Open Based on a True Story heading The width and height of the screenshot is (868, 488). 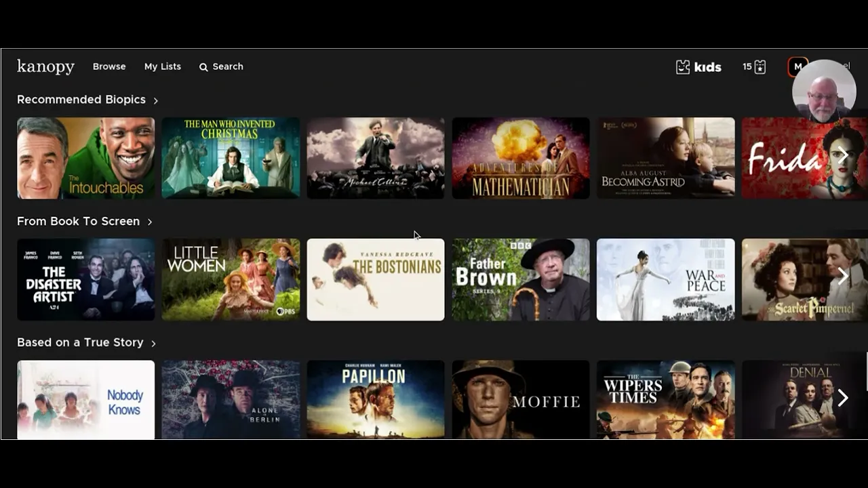coord(80,342)
